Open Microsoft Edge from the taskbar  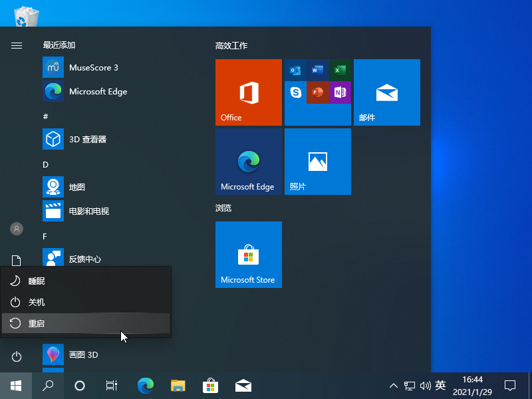146,385
